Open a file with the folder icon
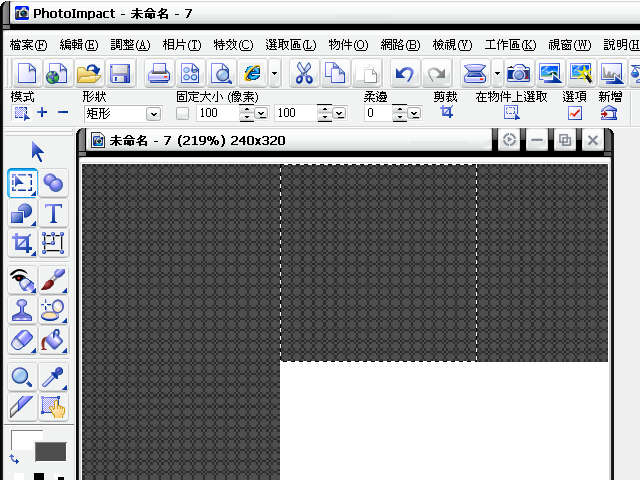The width and height of the screenshot is (640, 480). click(89, 74)
